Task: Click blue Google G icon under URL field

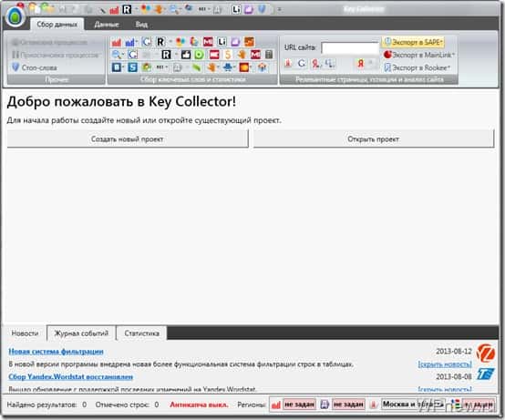Action: [302, 63]
